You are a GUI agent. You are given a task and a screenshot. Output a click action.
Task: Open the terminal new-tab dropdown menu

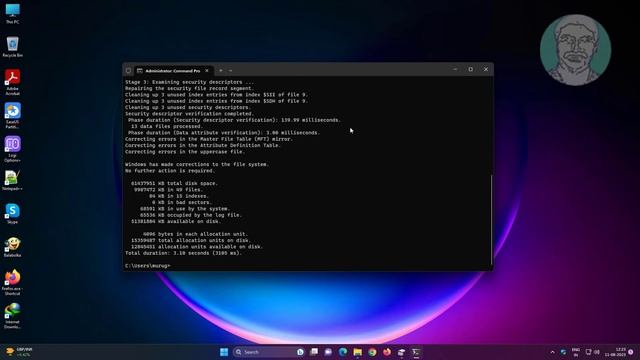tap(231, 71)
